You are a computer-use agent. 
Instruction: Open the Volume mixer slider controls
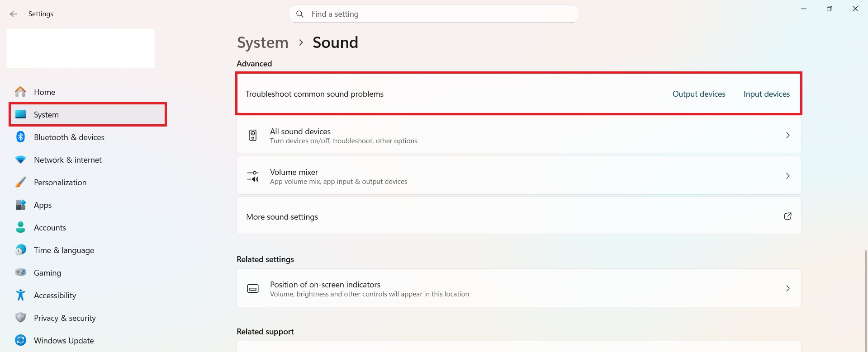(252, 176)
